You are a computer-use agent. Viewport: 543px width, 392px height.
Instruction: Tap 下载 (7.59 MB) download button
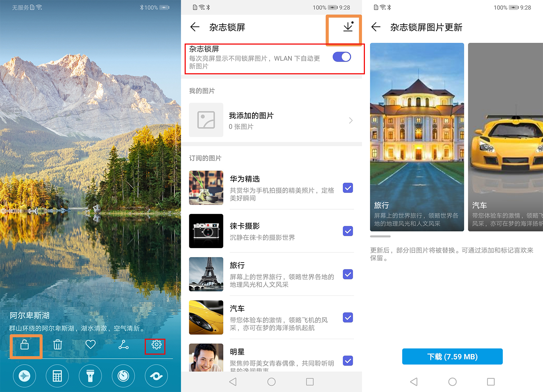(452, 356)
